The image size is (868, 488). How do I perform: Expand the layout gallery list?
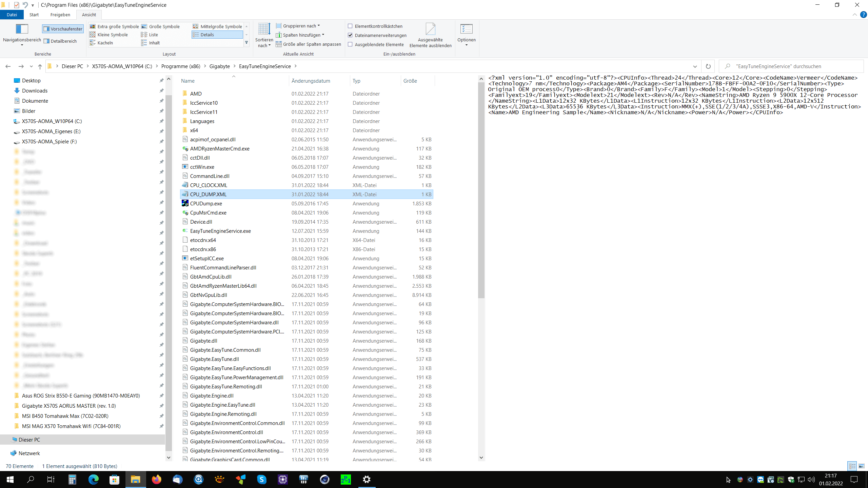click(x=246, y=43)
